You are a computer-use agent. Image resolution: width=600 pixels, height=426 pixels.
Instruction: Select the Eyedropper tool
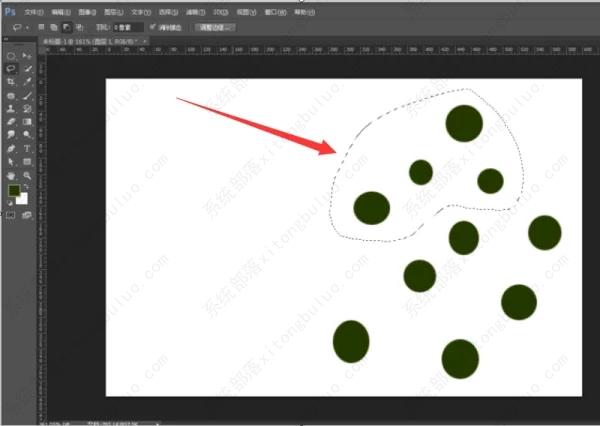(x=27, y=82)
